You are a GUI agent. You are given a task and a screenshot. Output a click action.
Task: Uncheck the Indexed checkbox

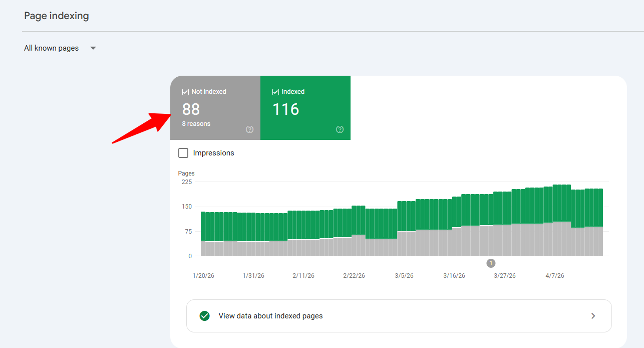pos(275,92)
